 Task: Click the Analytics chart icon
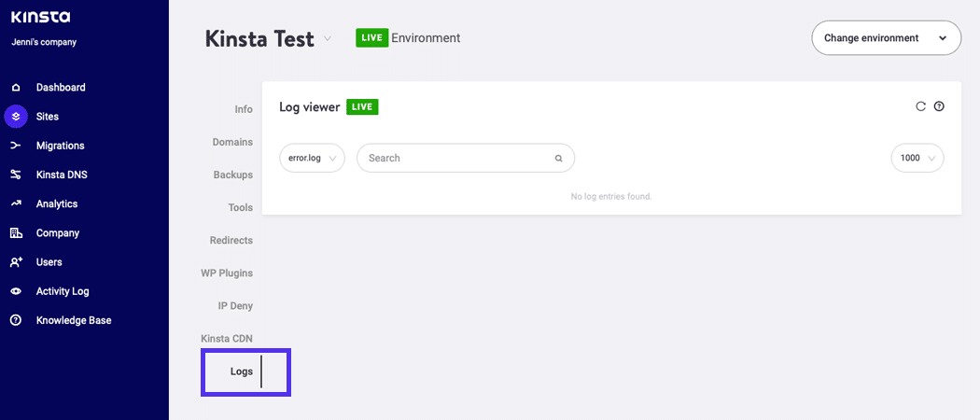click(x=16, y=203)
